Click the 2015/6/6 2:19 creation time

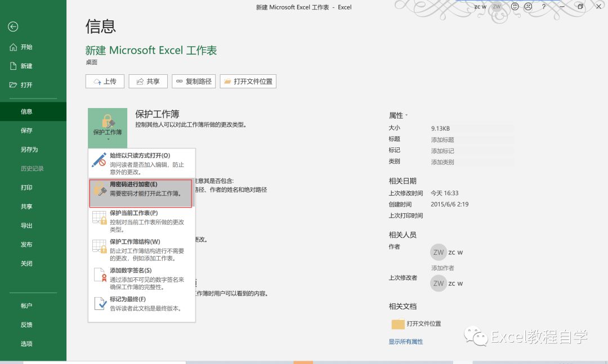point(450,204)
